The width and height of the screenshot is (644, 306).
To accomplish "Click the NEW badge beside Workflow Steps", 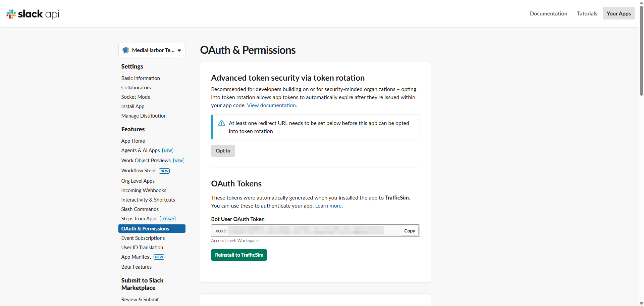I will point(164,171).
